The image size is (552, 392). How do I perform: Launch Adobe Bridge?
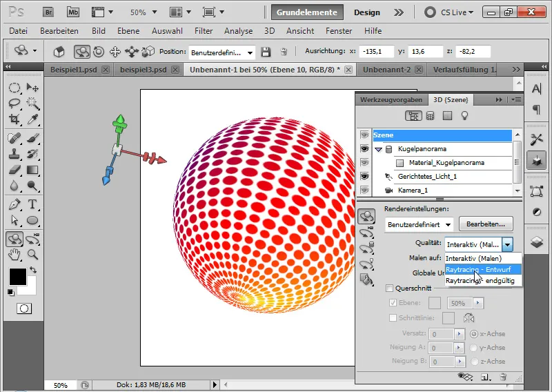click(x=48, y=12)
